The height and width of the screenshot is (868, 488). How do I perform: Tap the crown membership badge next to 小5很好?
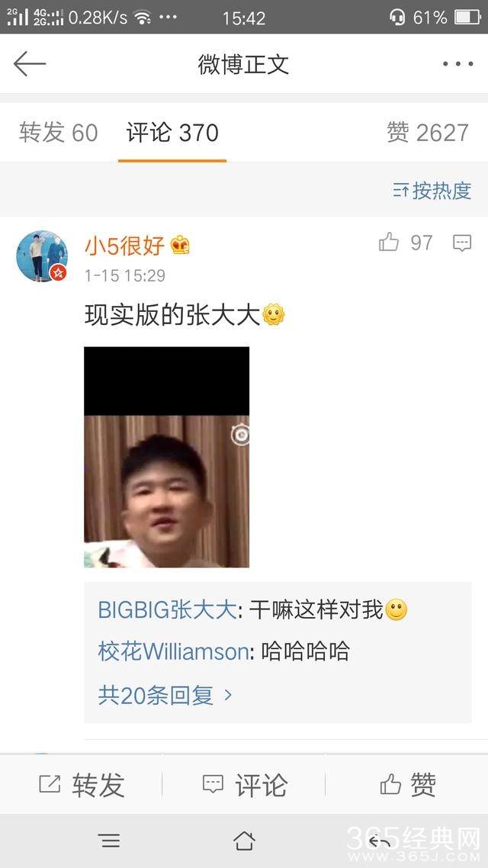pos(180,245)
